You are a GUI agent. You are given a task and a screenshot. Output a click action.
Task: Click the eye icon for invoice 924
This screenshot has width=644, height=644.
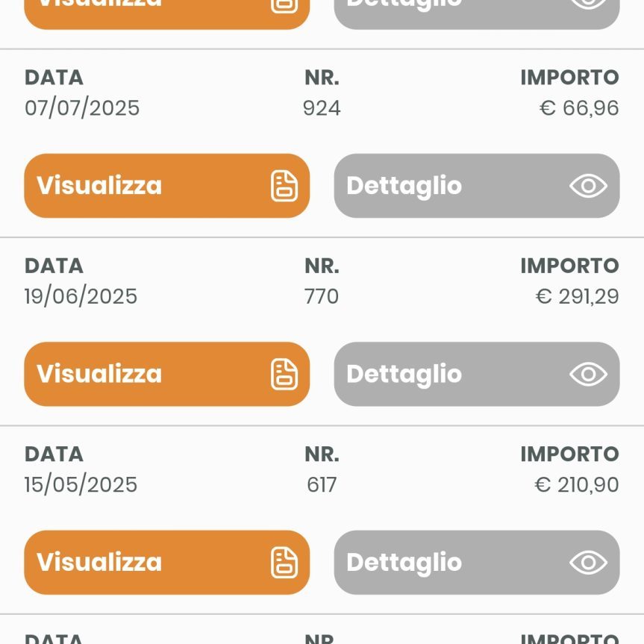coord(588,186)
